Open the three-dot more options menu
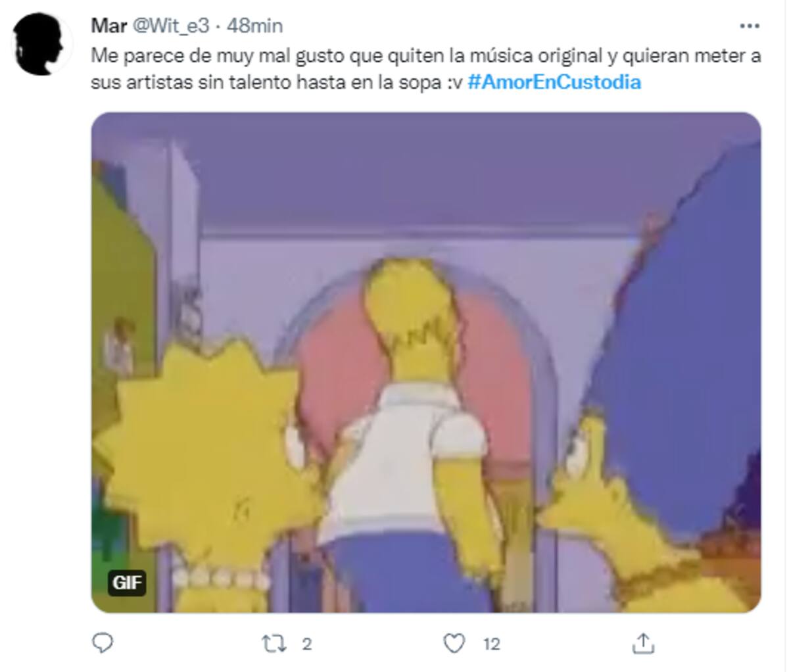The image size is (789, 672). [x=750, y=26]
